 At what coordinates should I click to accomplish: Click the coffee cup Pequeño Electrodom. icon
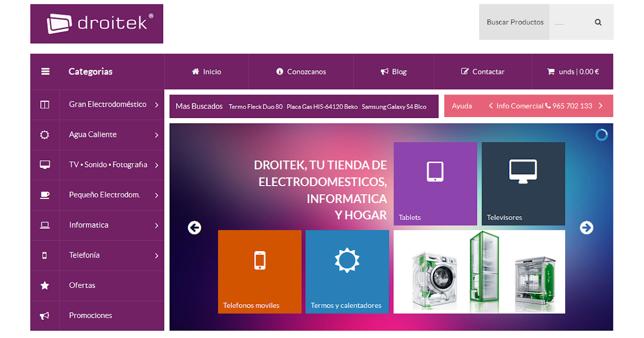pos(45,195)
